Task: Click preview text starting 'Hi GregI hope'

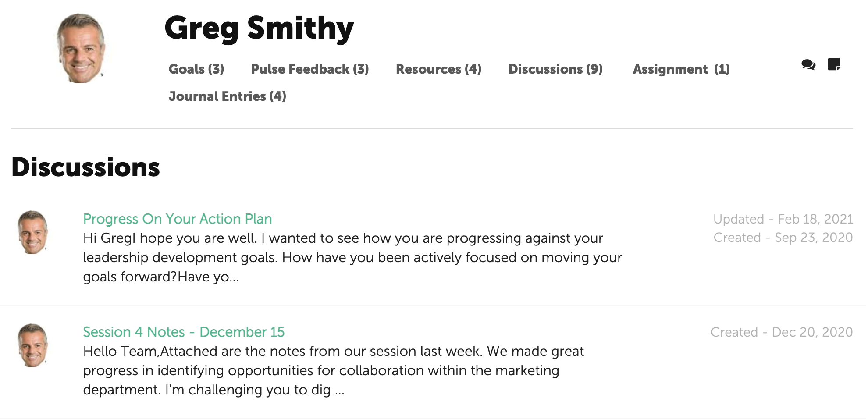Action: 352,257
